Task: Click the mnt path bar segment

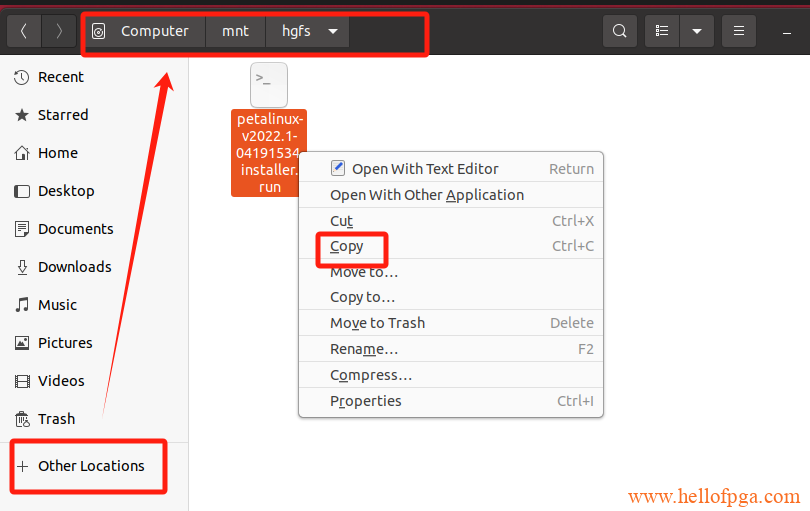Action: click(x=236, y=32)
